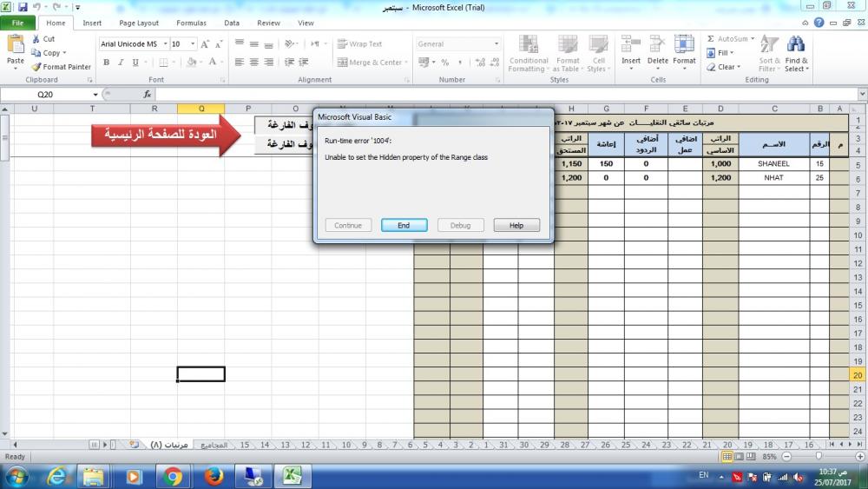Screen dimensions: 868x489
Task: Adjust the zoom slider handle
Action: point(819,456)
